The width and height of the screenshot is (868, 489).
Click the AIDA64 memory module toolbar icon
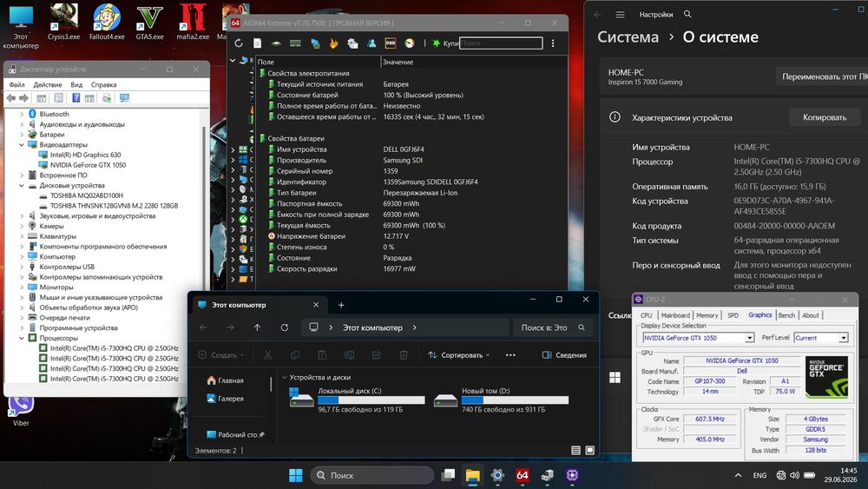[x=296, y=43]
